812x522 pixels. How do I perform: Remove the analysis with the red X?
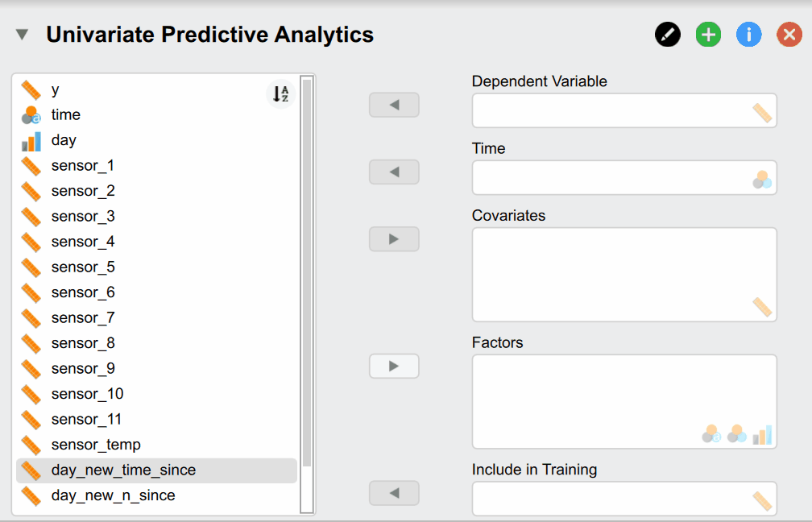click(789, 35)
